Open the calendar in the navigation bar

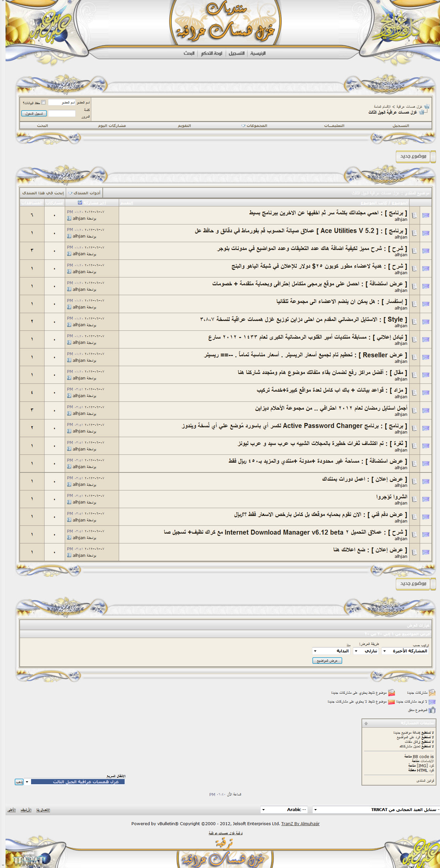[184, 126]
